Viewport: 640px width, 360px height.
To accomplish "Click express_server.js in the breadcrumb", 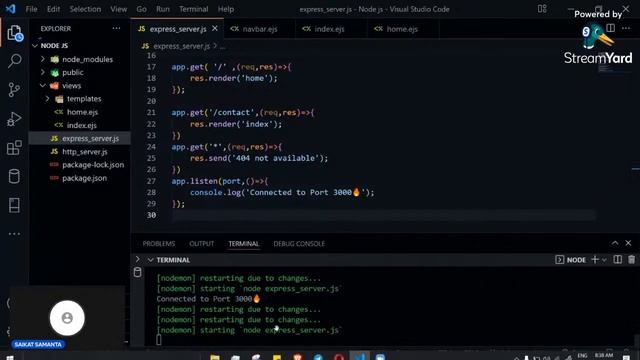I will (181, 46).
